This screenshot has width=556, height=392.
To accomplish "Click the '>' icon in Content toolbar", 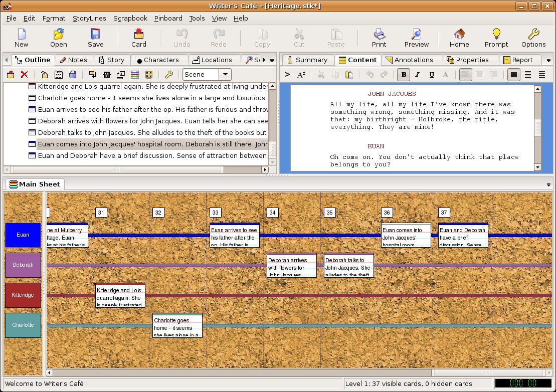I will (x=287, y=74).
